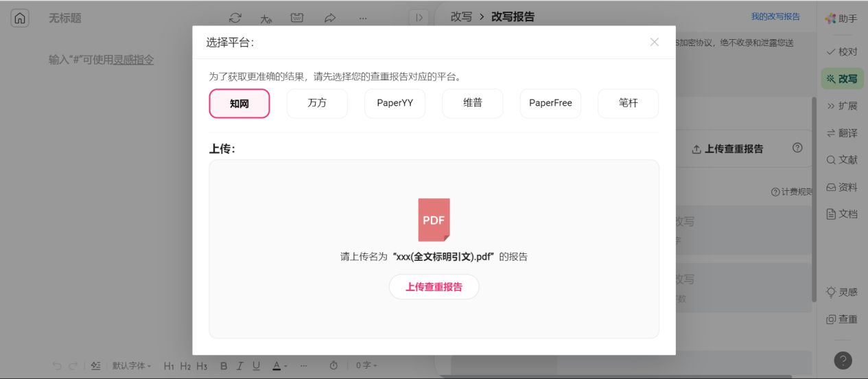Image resolution: width=868 pixels, height=379 pixels.
Task: Click the 改写 breadcrumb link
Action: point(461,16)
